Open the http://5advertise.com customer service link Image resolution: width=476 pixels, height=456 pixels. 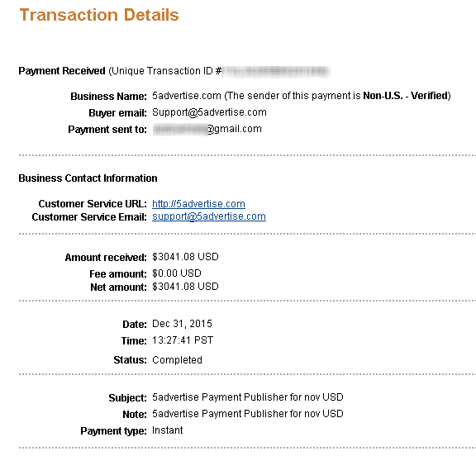tap(198, 203)
